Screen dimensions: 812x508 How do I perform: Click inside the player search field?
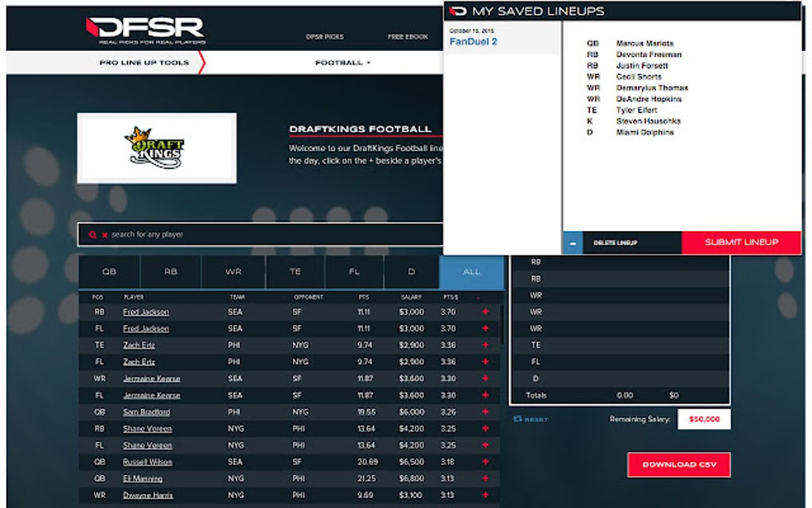click(x=239, y=234)
